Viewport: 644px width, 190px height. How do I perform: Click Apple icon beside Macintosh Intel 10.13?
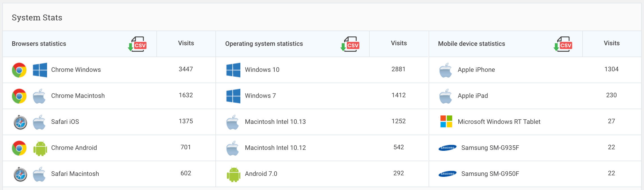point(233,122)
